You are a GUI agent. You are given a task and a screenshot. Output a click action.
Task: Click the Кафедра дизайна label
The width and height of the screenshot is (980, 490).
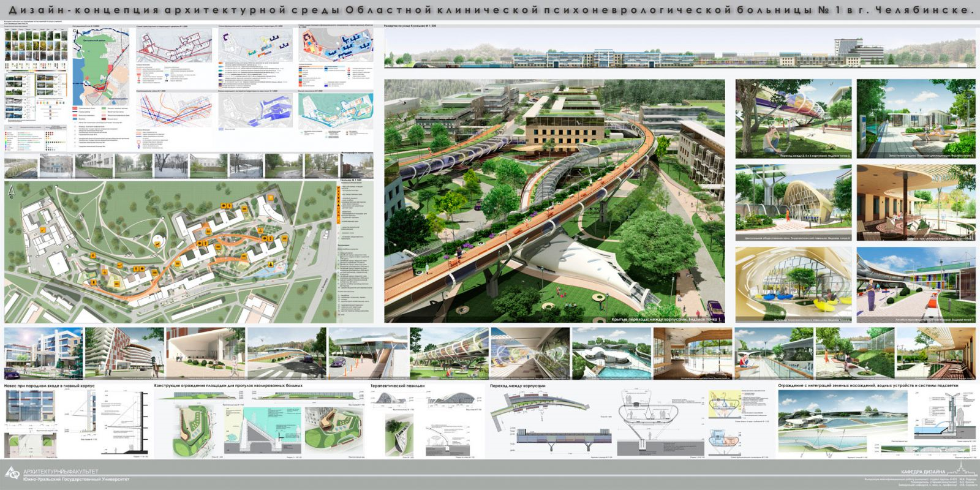[922, 471]
